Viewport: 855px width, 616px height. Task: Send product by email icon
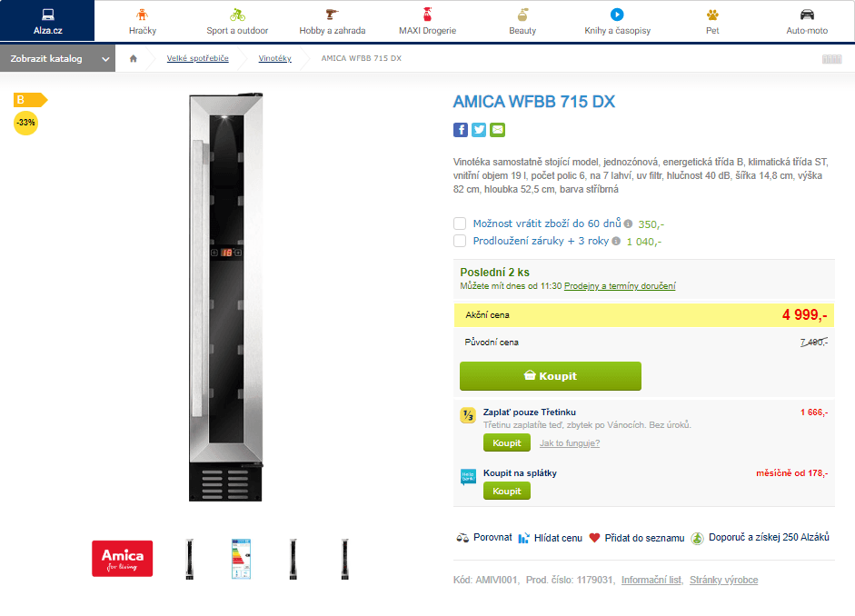click(x=497, y=130)
